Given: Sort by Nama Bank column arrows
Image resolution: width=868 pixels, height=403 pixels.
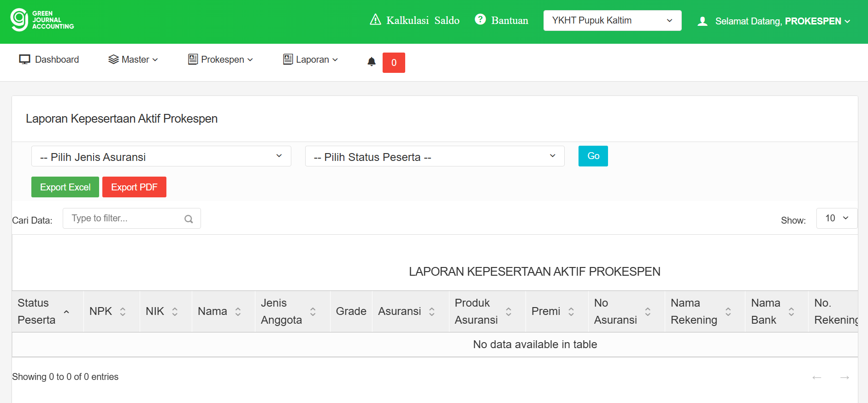Looking at the screenshot, I should coord(791,312).
